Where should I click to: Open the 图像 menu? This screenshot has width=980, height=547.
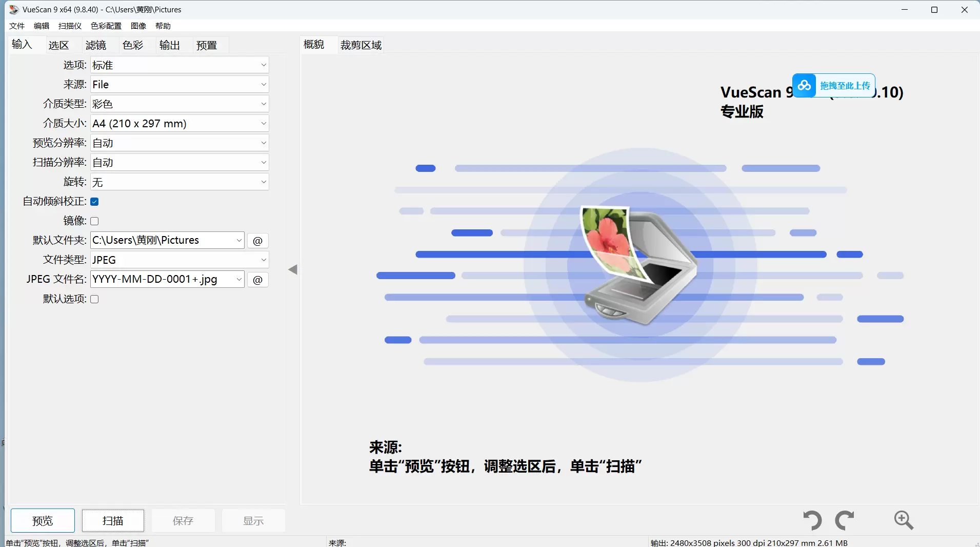pos(138,26)
